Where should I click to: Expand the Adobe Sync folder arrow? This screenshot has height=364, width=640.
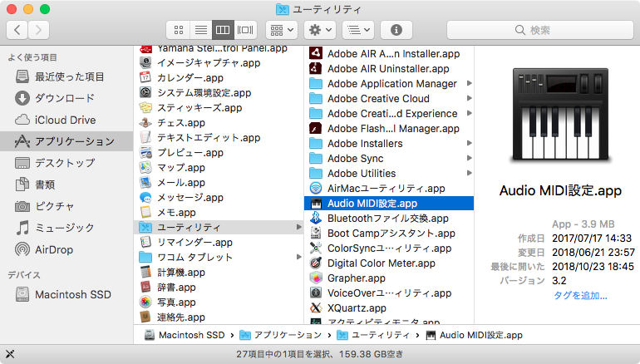[470, 158]
